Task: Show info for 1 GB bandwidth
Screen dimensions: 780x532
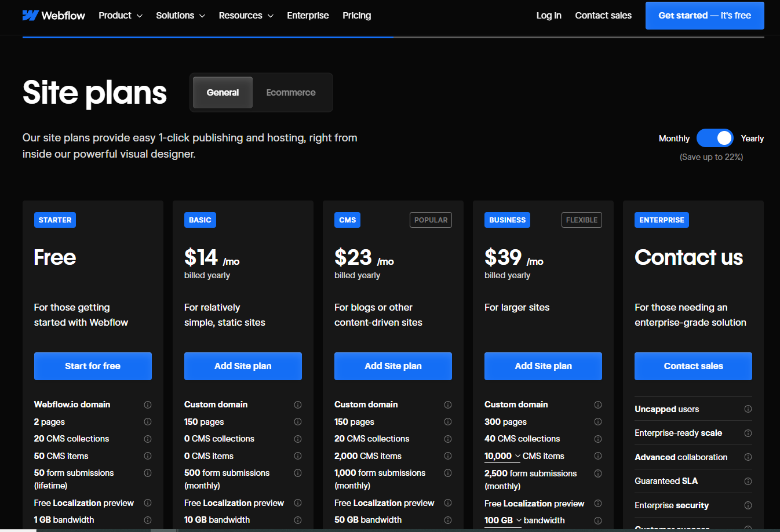Action: (148, 520)
